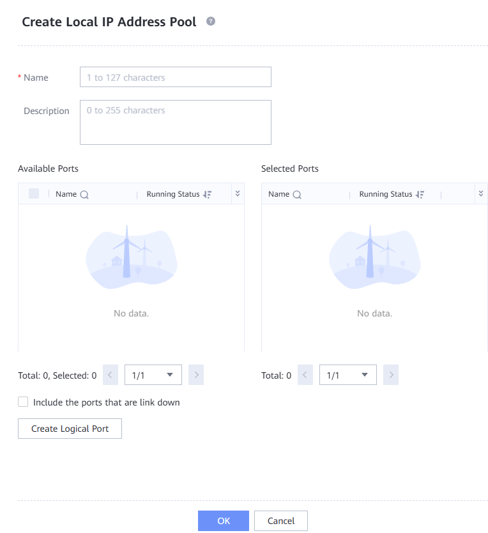This screenshot has width=488, height=533.
Task: Click the Create Logical Port button
Action: tap(70, 429)
